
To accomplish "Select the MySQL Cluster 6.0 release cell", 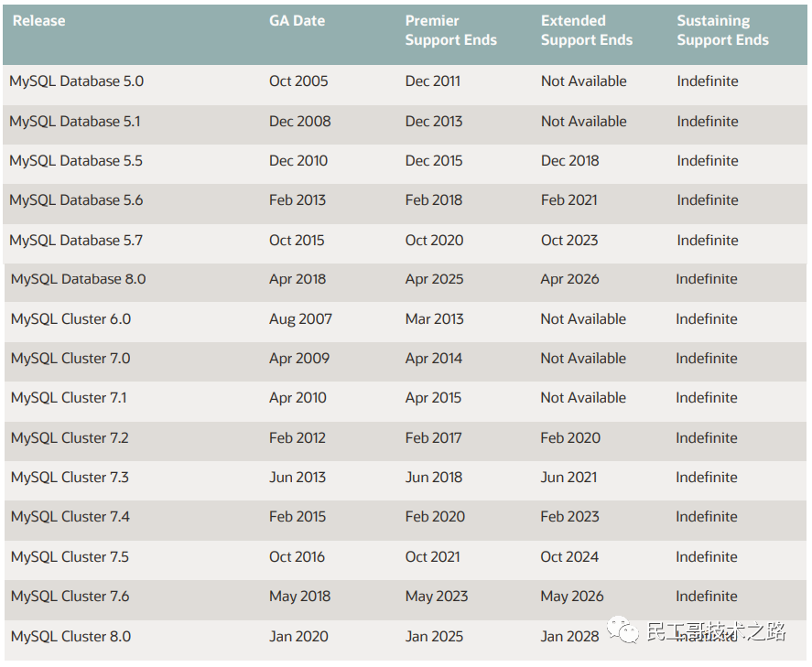I will point(70,318).
